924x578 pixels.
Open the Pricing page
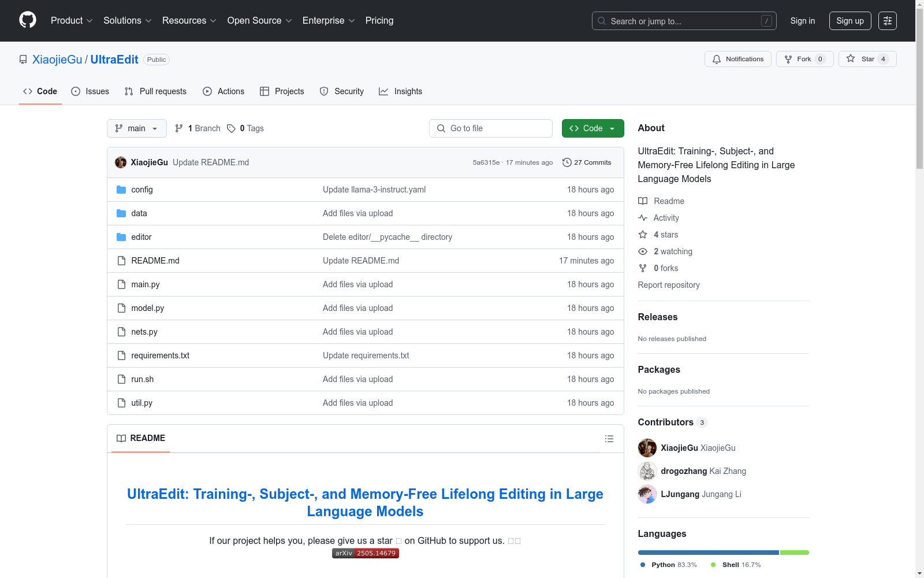pyautogui.click(x=379, y=21)
